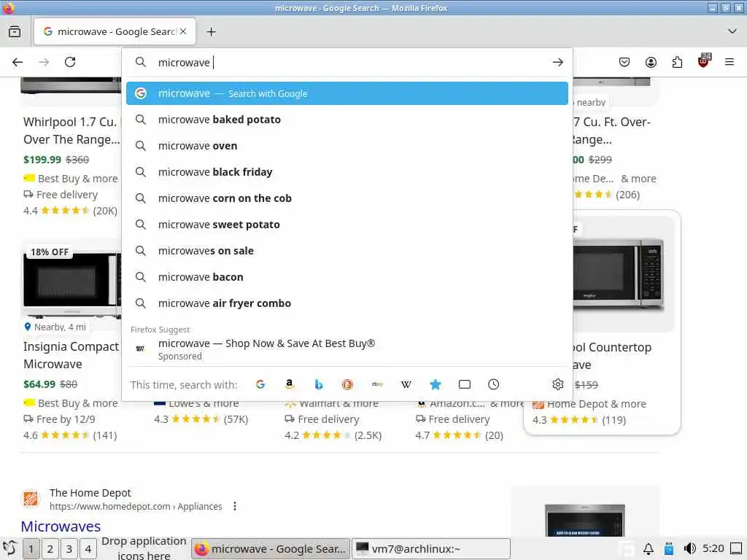The width and height of the screenshot is (747, 560).
Task: Select 'microwave — Search with Google' suggestion
Action: pyautogui.click(x=347, y=93)
